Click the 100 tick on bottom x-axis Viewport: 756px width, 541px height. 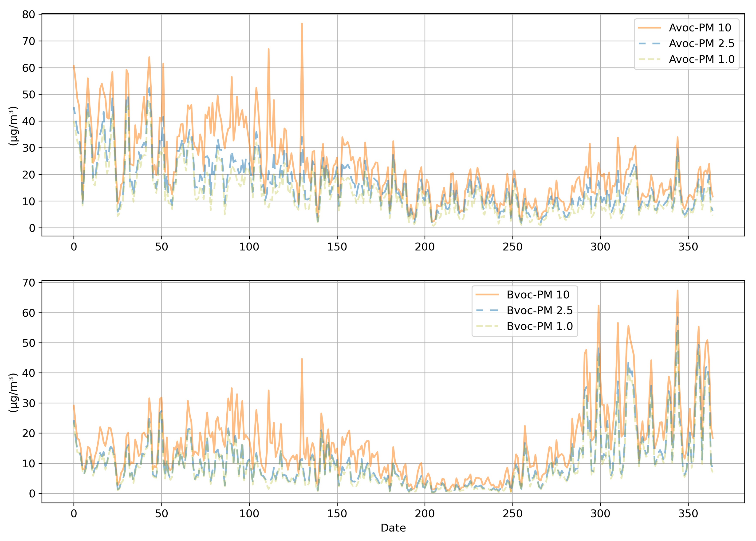tap(249, 513)
